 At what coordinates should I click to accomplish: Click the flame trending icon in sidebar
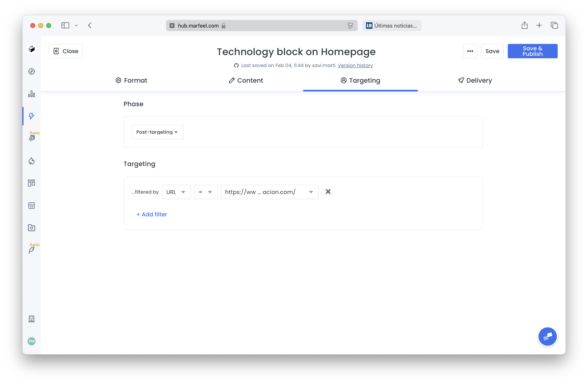(x=31, y=161)
